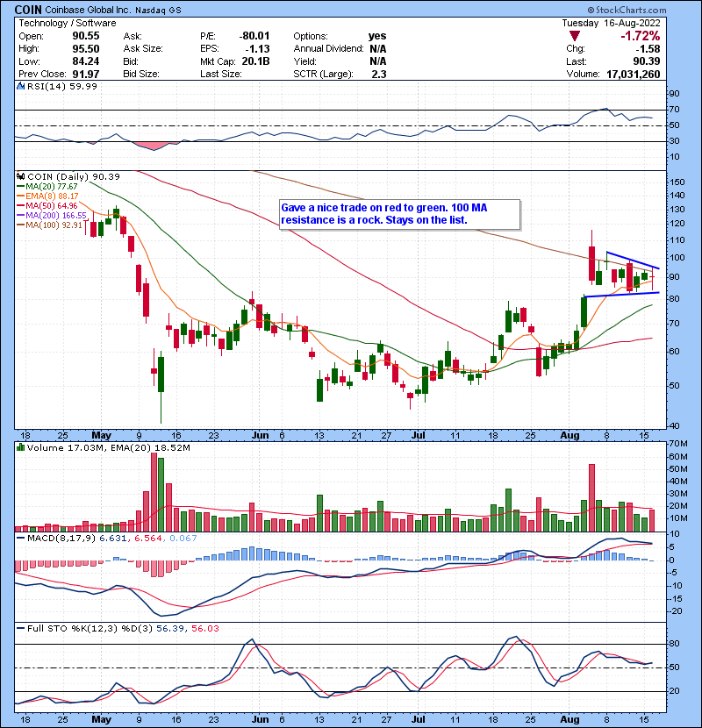
Task: Click the Chg value -1.58
Action: click(x=648, y=49)
